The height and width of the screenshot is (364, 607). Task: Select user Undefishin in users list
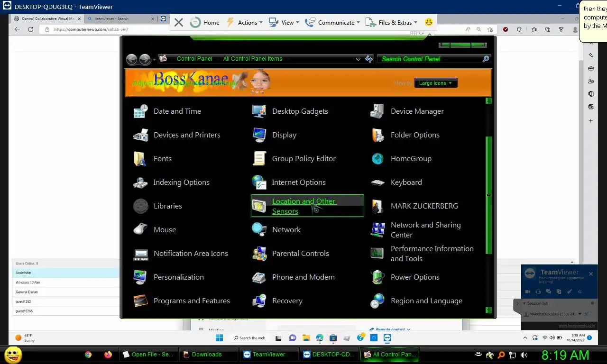66,273
